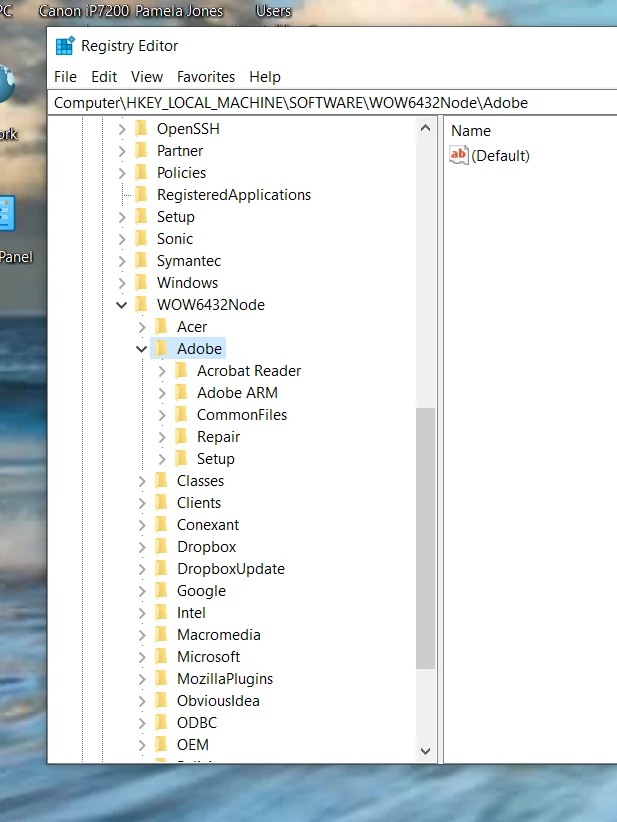The width and height of the screenshot is (617, 822).
Task: Open the View menu
Action: pyautogui.click(x=147, y=77)
